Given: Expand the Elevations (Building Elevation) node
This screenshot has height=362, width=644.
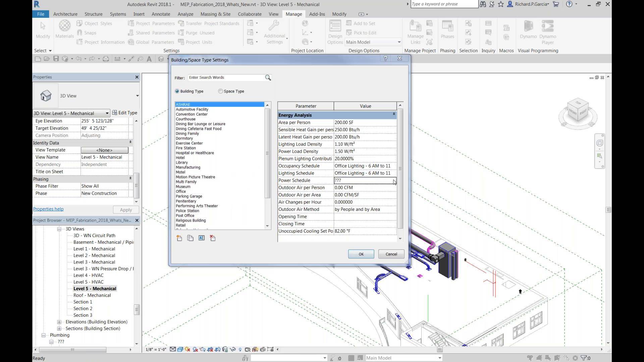Looking at the screenshot, I should tap(59, 322).
